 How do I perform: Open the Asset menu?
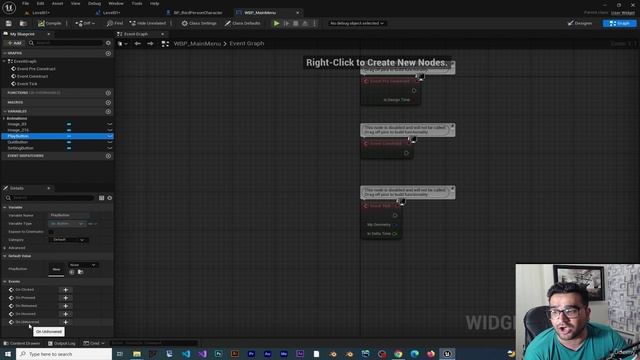(57, 3)
